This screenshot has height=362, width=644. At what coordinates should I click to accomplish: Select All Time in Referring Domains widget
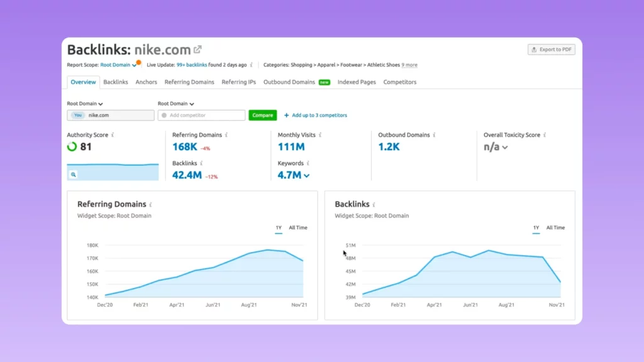[x=297, y=228]
